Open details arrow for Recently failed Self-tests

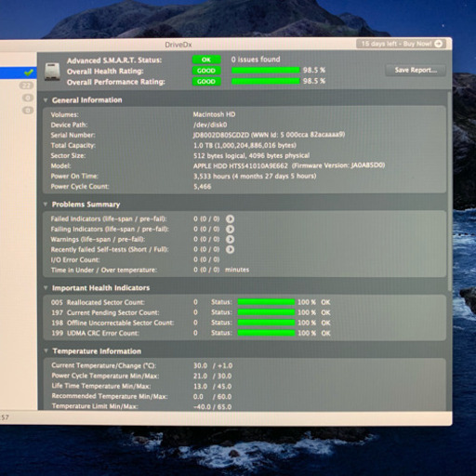[230, 249]
